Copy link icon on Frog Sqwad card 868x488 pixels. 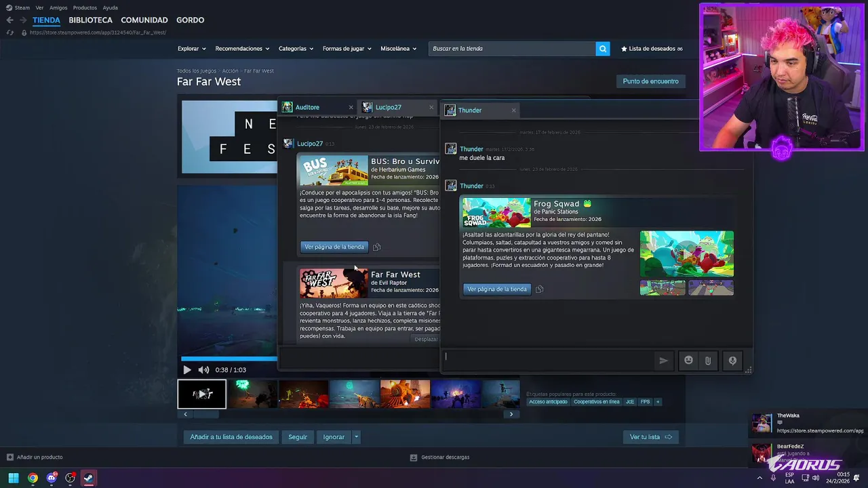pyautogui.click(x=540, y=289)
